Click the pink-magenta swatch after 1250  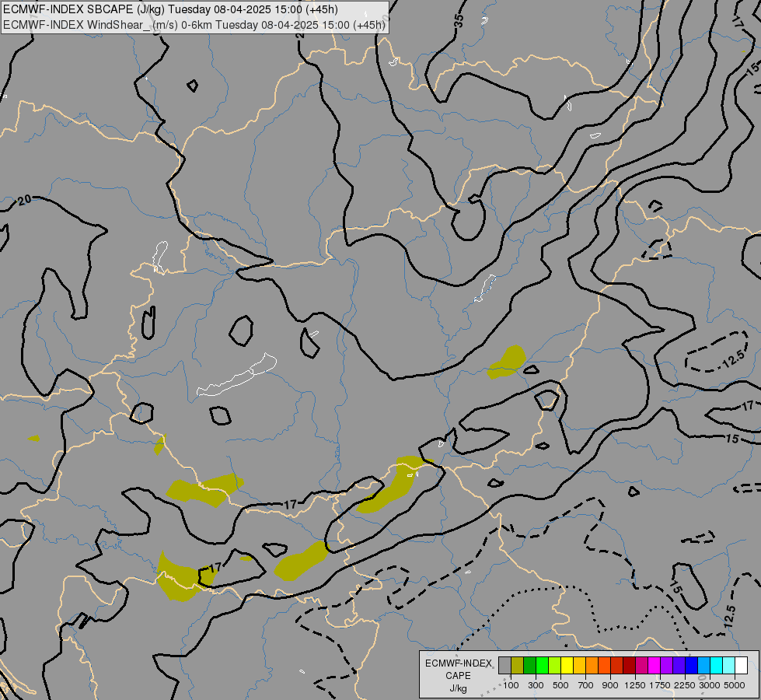(641, 665)
